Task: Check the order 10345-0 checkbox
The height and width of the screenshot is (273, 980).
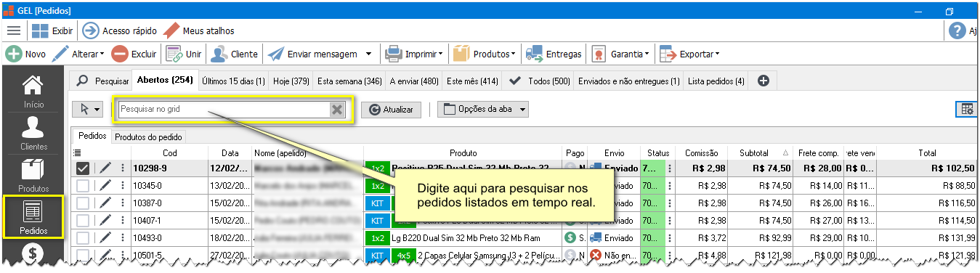Action: (83, 185)
